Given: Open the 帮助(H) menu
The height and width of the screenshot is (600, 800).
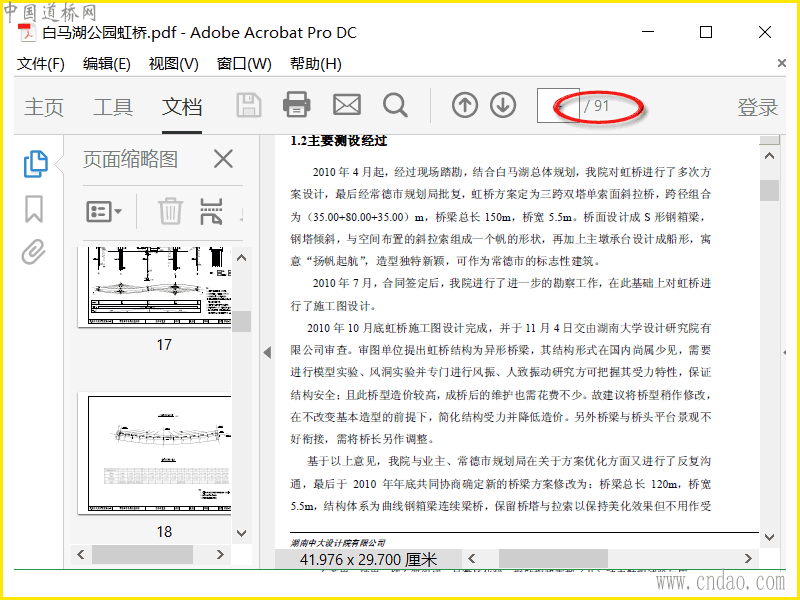Looking at the screenshot, I should point(315,64).
